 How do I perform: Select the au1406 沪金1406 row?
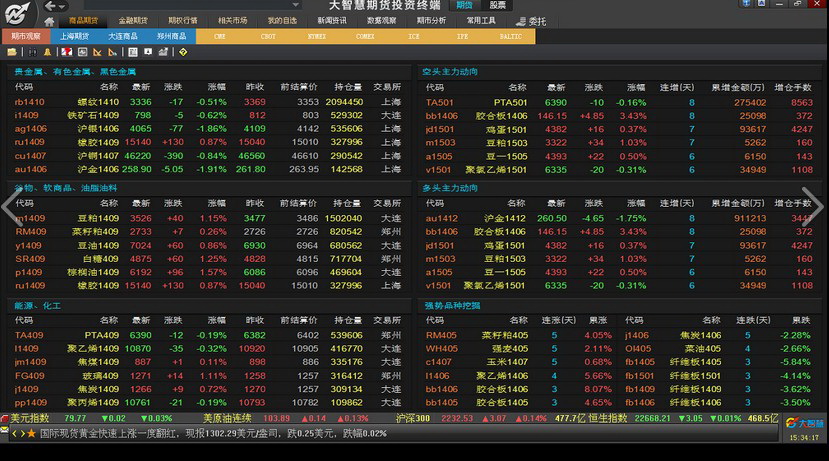point(209,169)
